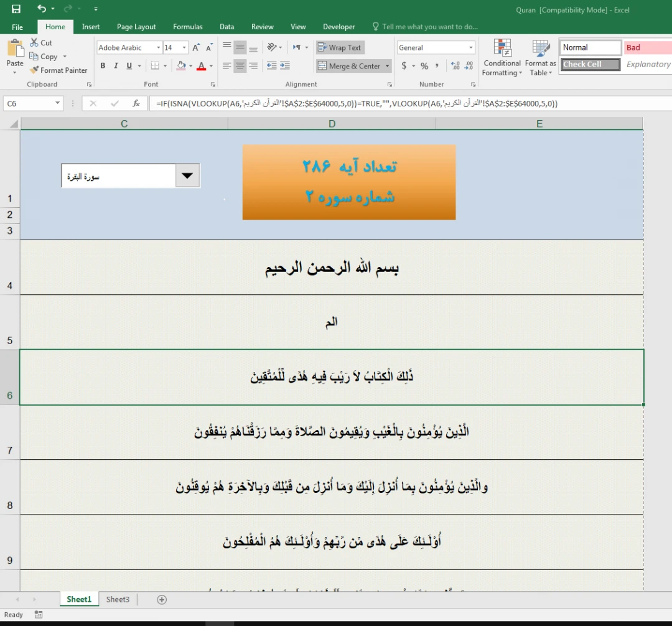Click the Insert Function fx icon

pos(136,104)
